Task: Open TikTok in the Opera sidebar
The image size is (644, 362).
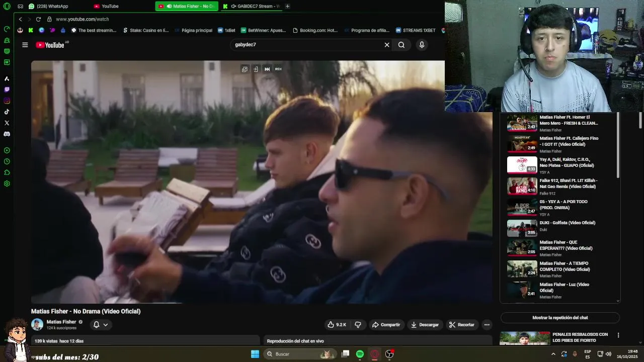Action: [x=7, y=112]
